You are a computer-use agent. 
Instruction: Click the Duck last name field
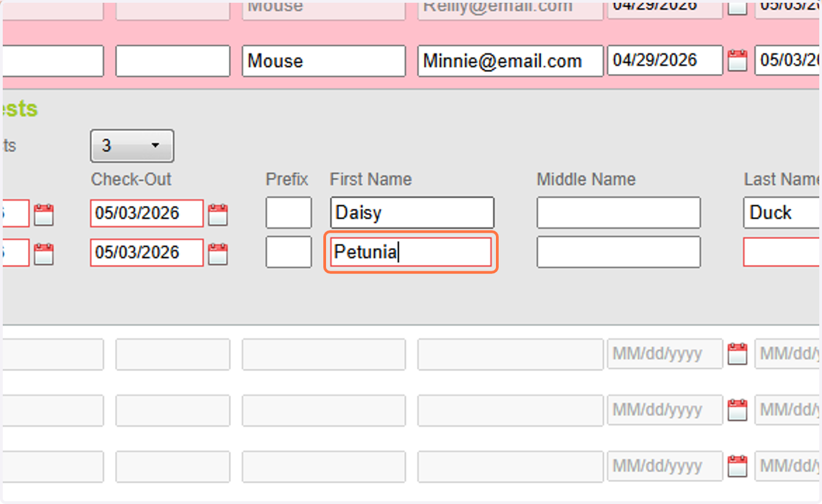tap(783, 213)
